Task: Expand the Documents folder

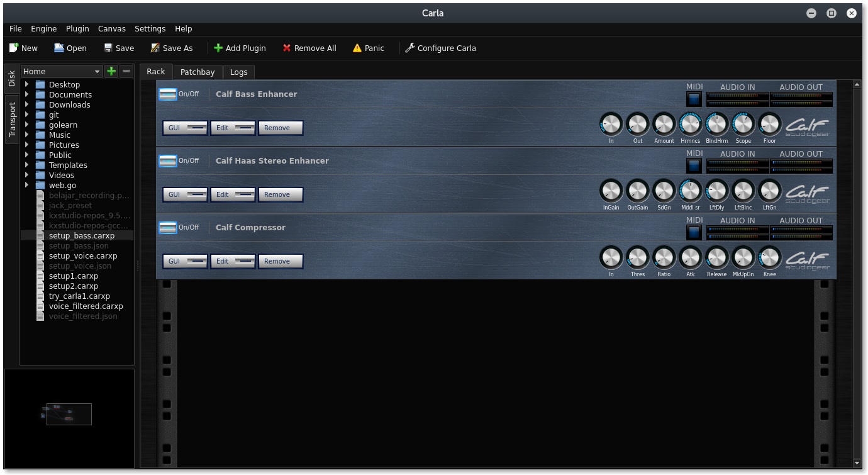Action: click(x=26, y=94)
